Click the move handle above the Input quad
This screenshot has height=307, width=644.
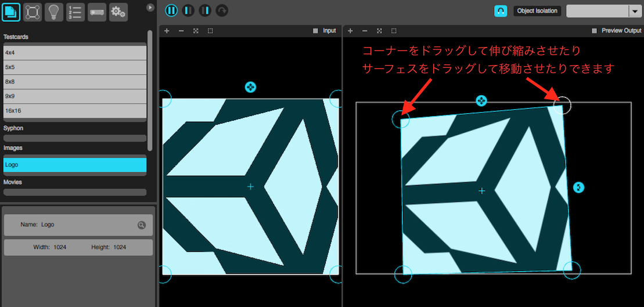pos(250,87)
